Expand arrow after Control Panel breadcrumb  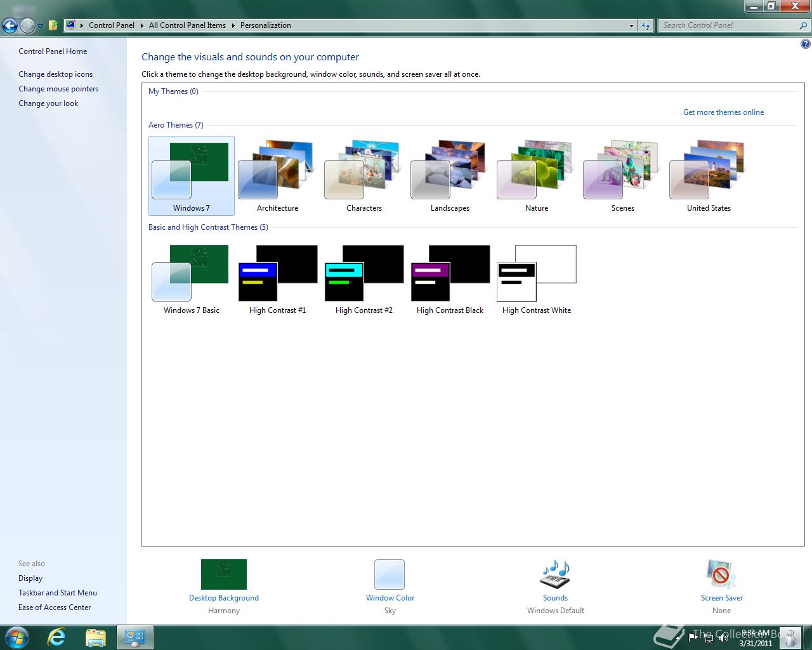click(142, 25)
